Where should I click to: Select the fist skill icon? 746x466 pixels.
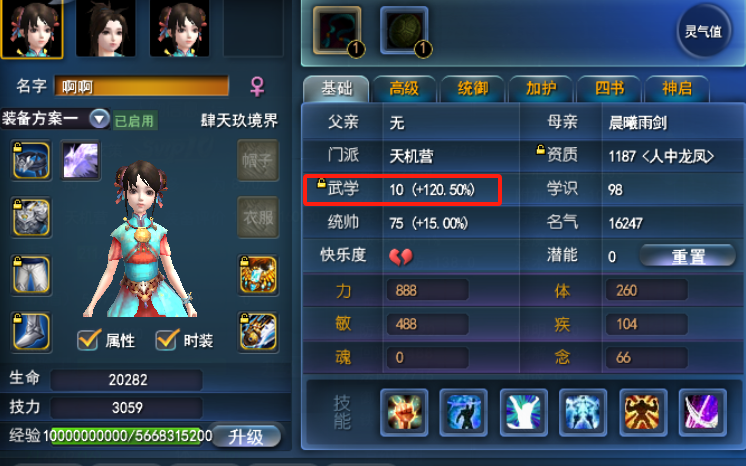pos(404,412)
